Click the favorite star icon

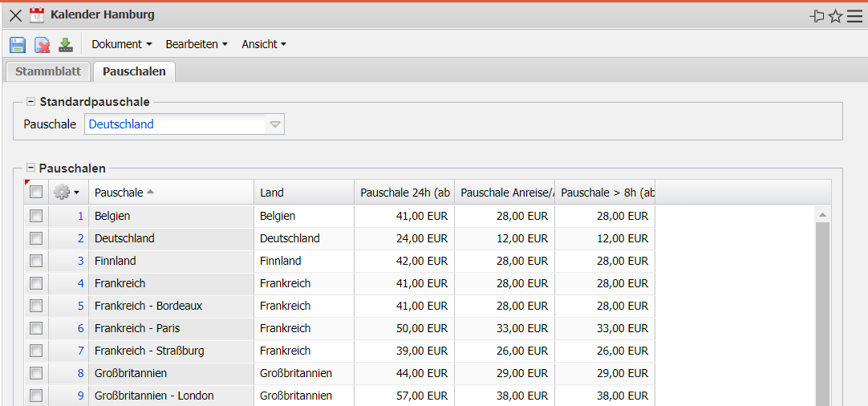(x=835, y=16)
